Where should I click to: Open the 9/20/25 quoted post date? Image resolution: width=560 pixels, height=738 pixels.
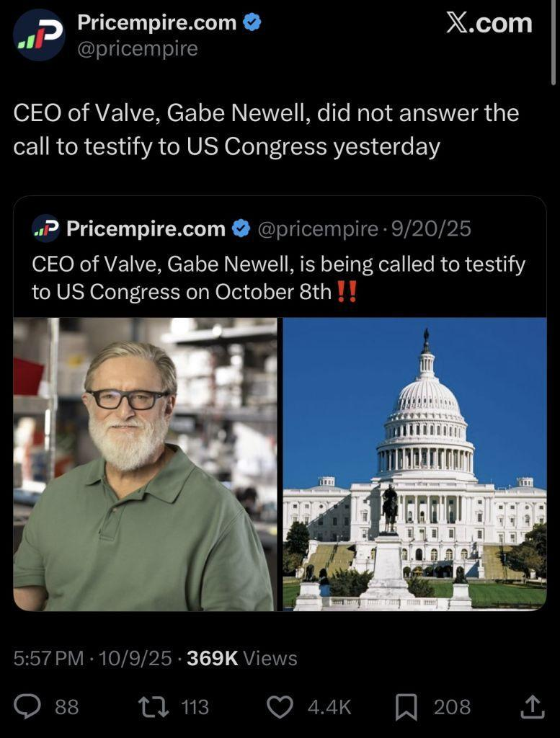coord(431,228)
